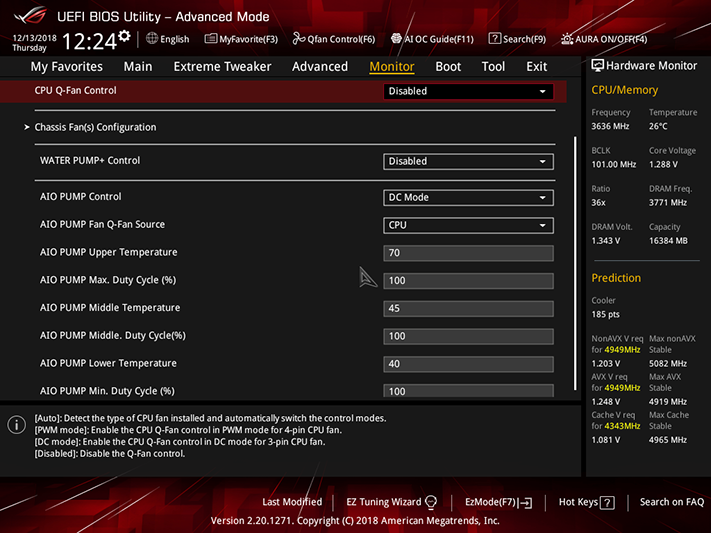Switch to the Main tab

pos(138,67)
